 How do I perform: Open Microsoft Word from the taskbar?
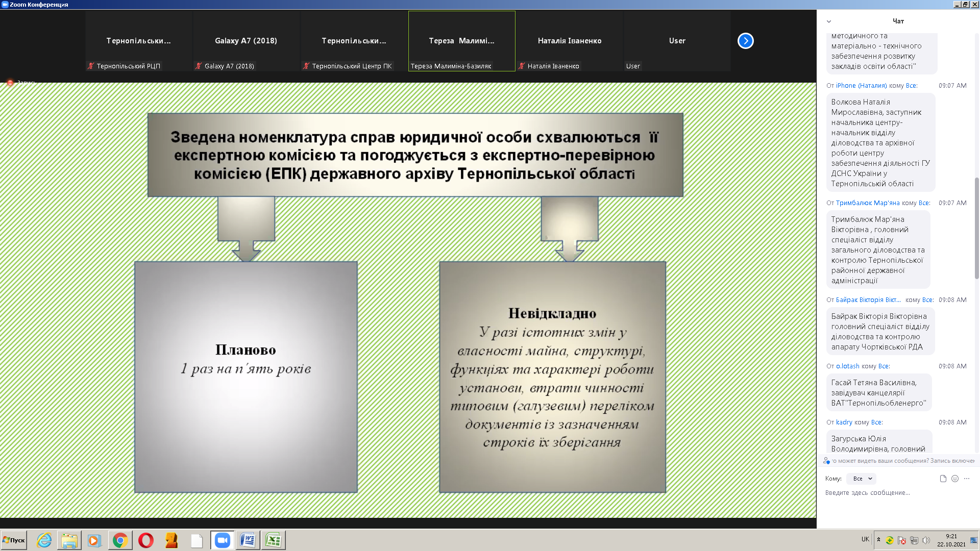coord(248,540)
